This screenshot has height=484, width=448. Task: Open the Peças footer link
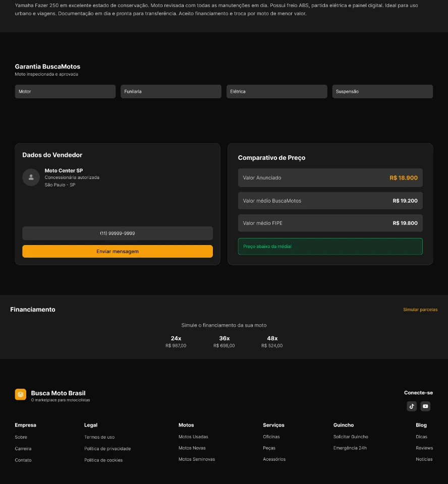click(269, 448)
